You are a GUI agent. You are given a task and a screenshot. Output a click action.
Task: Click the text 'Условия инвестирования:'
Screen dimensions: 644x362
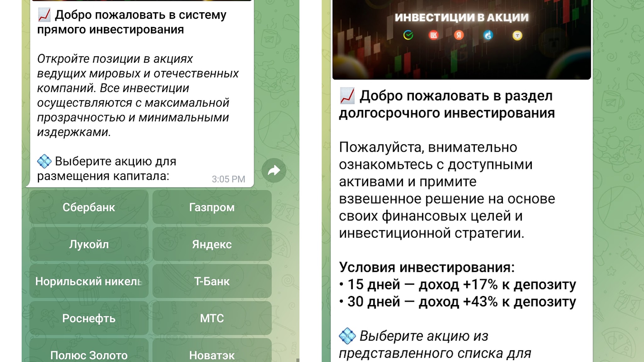427,267
